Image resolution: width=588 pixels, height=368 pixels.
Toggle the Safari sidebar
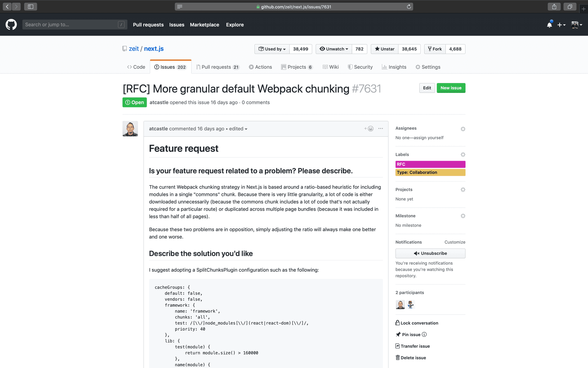pyautogui.click(x=31, y=6)
